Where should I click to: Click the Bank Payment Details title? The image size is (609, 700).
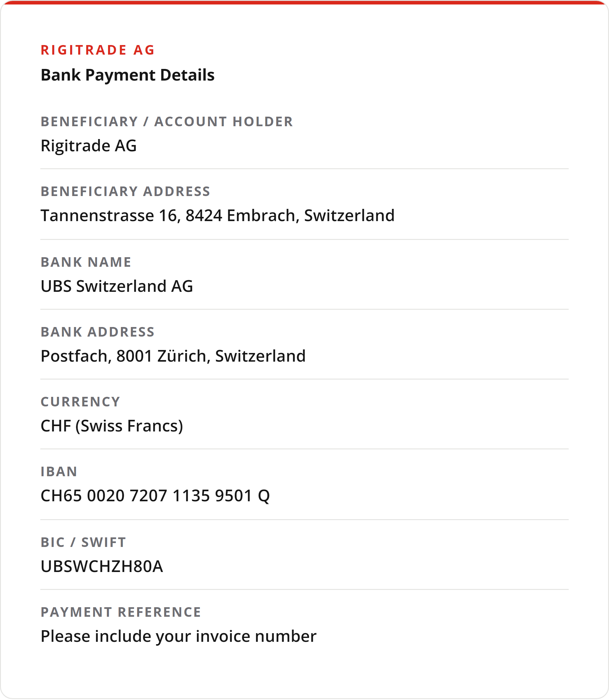(x=127, y=75)
